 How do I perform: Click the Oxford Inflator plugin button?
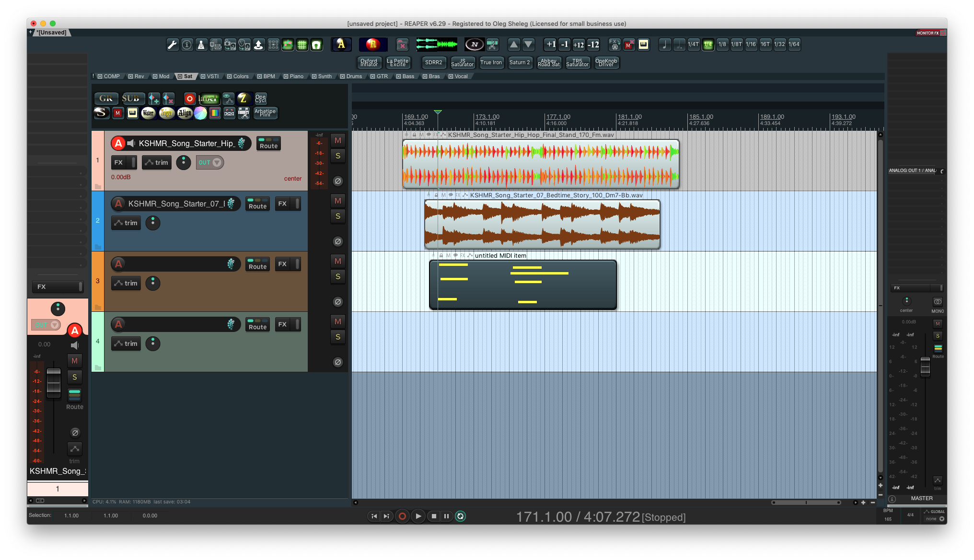[369, 62]
